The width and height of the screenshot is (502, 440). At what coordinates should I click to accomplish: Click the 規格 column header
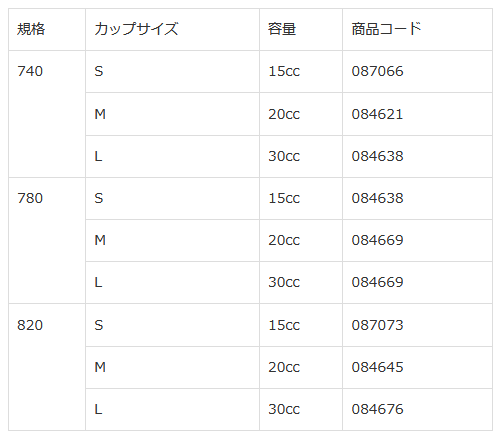47,30
